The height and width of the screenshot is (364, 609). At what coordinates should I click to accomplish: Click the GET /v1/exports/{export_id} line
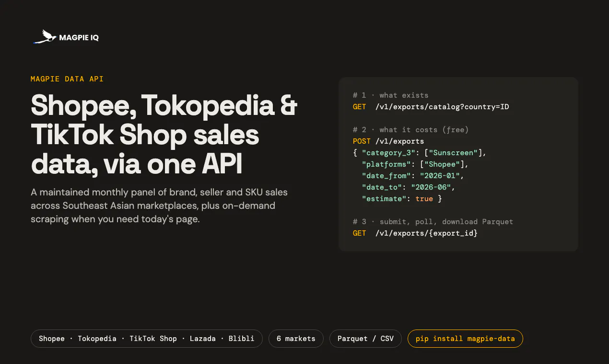[x=415, y=233]
